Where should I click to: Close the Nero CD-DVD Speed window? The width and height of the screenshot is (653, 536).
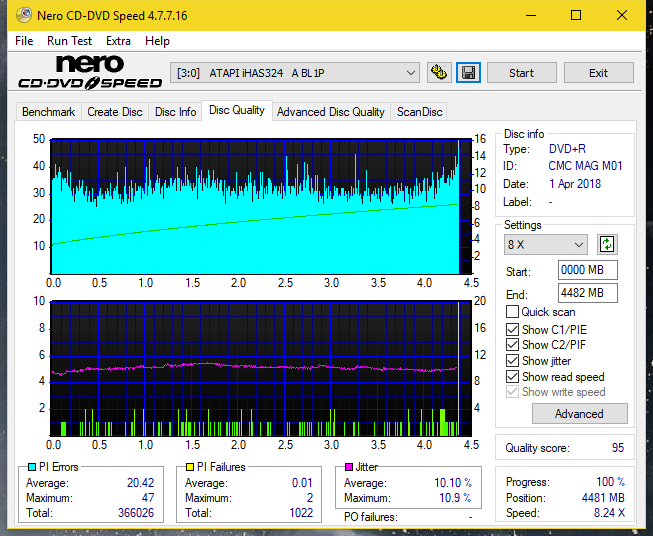click(x=622, y=15)
